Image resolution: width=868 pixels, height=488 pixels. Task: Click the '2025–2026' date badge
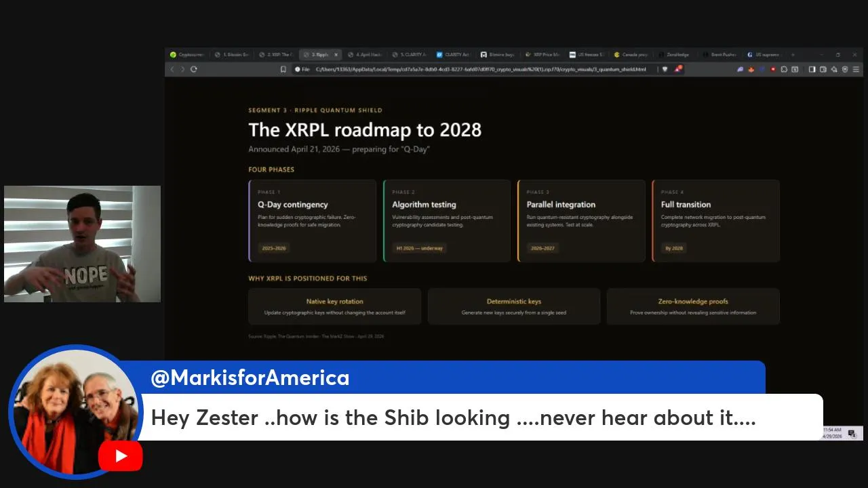click(274, 248)
